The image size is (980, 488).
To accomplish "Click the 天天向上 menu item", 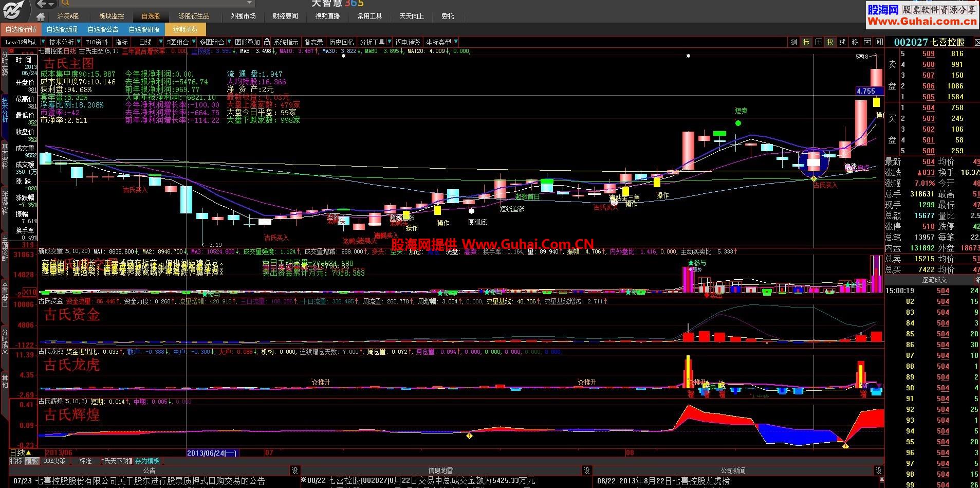I will 412,16.
